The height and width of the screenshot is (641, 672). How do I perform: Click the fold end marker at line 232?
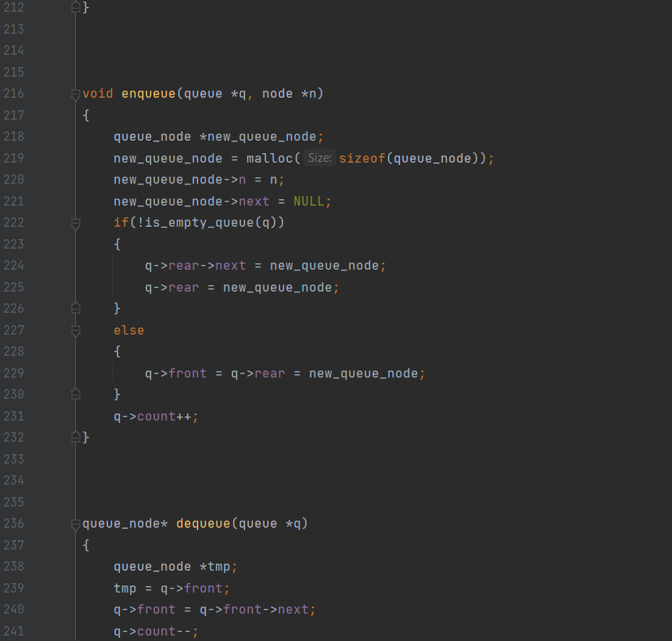75,437
